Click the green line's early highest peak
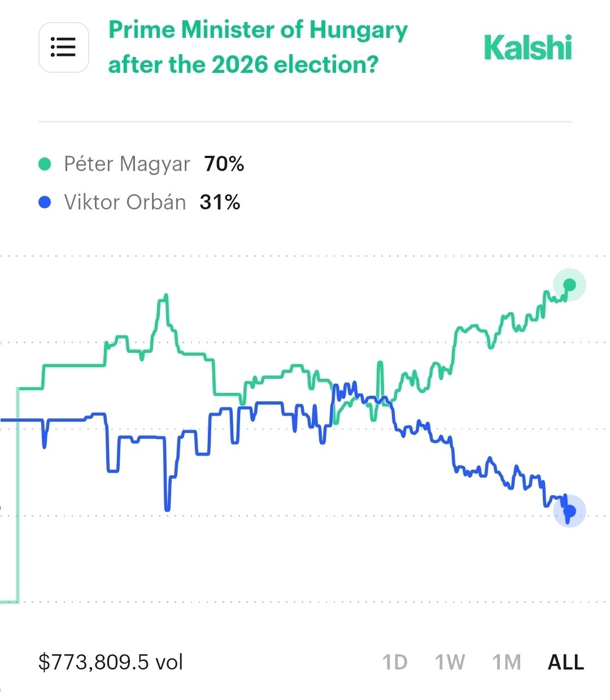 [x=165, y=295]
